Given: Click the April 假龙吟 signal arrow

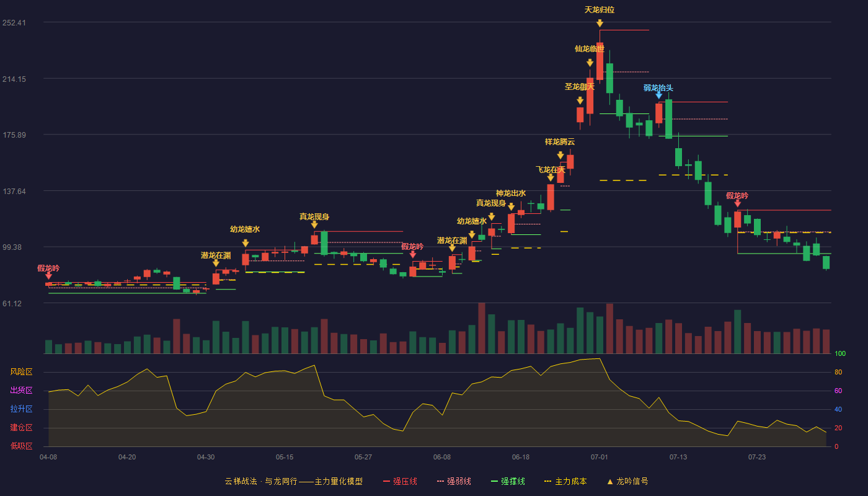Looking at the screenshot, I should pyautogui.click(x=48, y=275).
